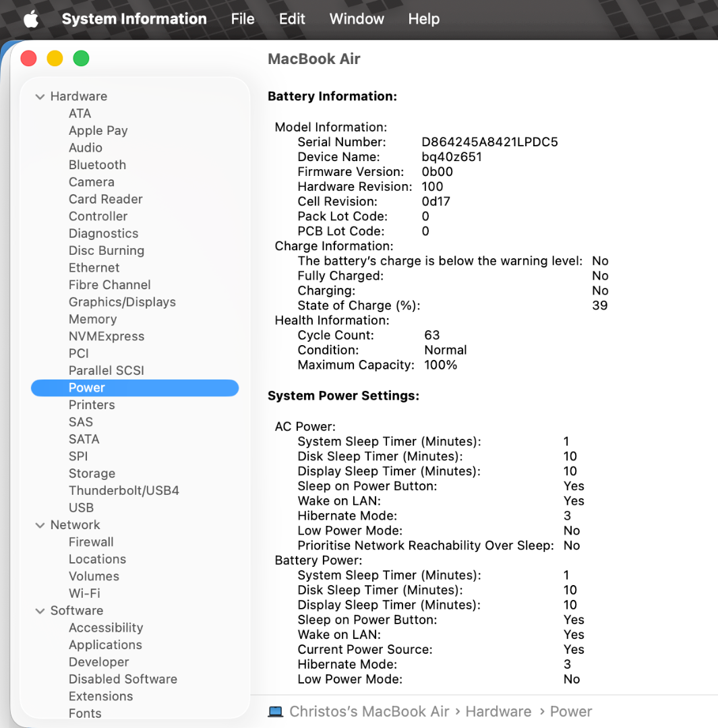
Task: Select the highlighted Power item
Action: [x=135, y=388]
